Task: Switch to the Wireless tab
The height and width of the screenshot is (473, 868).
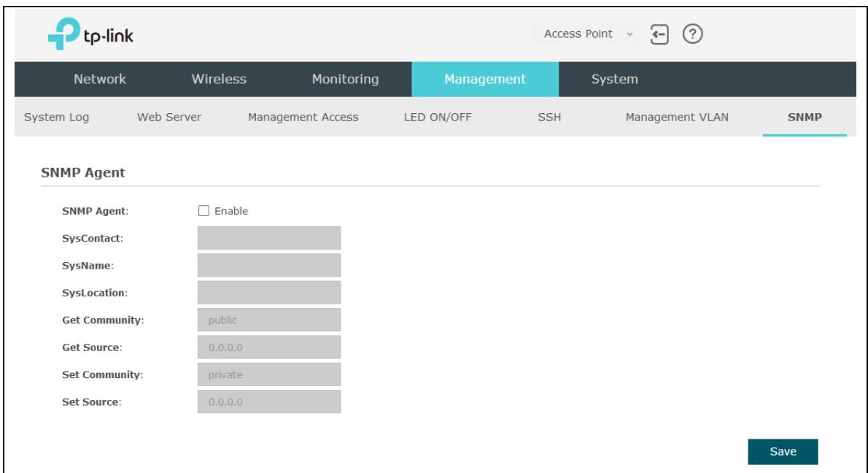Action: coord(219,80)
